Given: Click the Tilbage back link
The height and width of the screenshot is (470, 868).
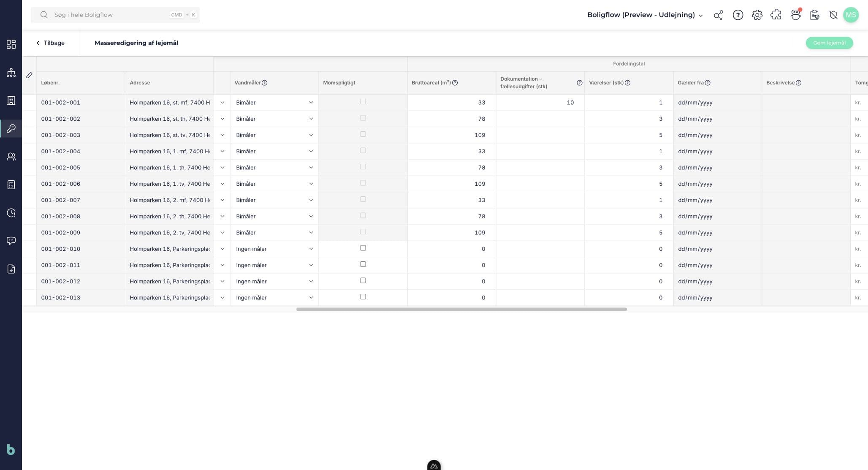Looking at the screenshot, I should (x=51, y=43).
